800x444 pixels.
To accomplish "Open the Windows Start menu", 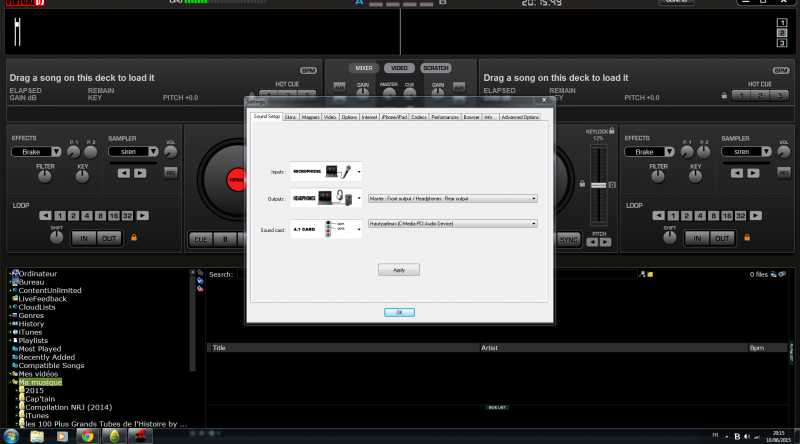I will pyautogui.click(x=11, y=436).
